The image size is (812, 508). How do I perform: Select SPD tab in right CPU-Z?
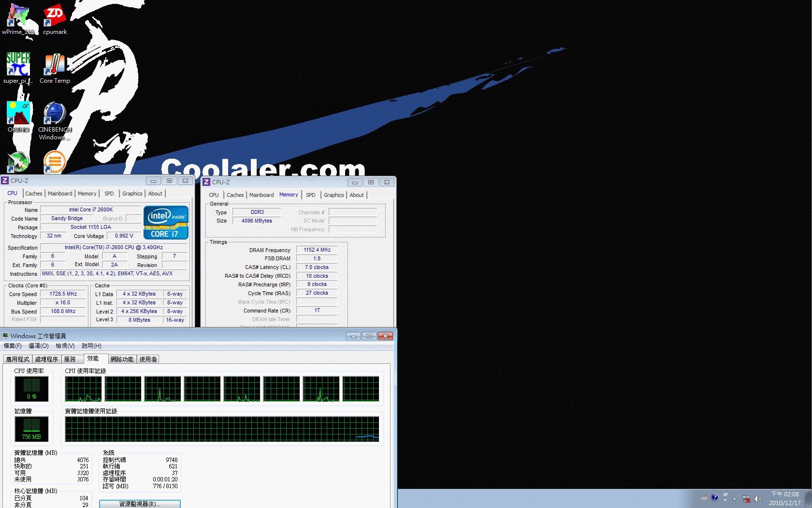pyautogui.click(x=311, y=195)
